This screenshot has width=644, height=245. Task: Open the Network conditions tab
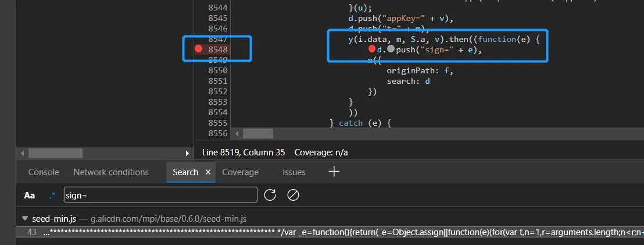111,172
